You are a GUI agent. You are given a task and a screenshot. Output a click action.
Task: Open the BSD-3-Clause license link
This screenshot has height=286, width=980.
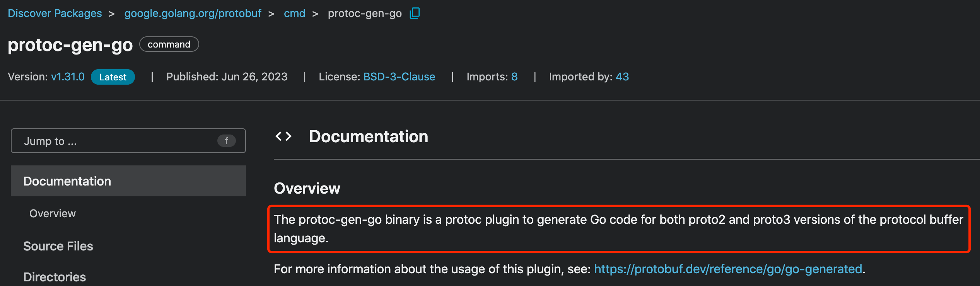point(399,77)
